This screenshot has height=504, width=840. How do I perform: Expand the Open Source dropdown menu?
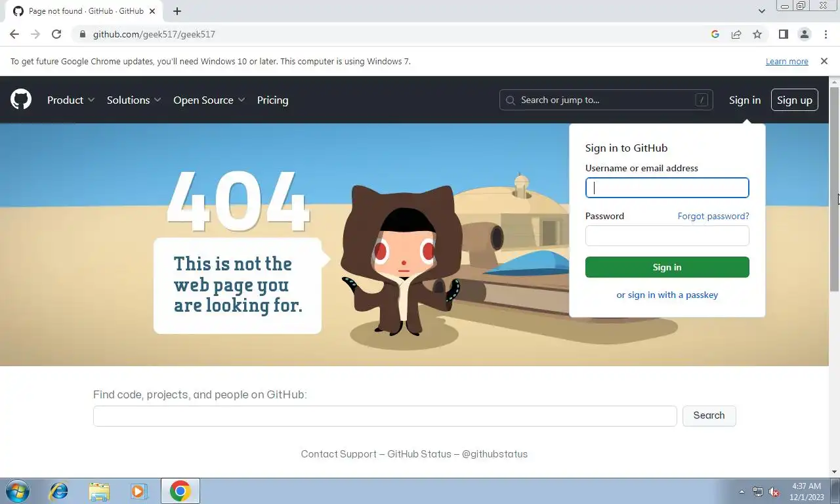(209, 100)
